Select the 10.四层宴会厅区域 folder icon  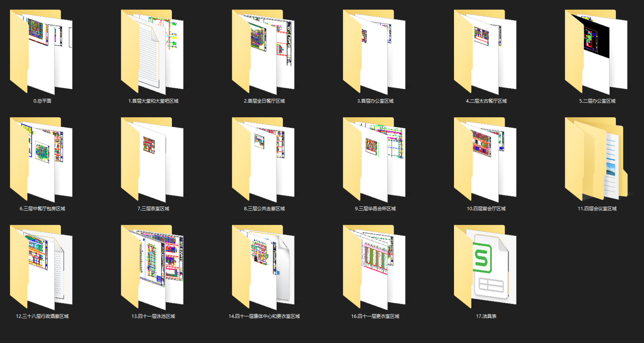click(x=485, y=160)
